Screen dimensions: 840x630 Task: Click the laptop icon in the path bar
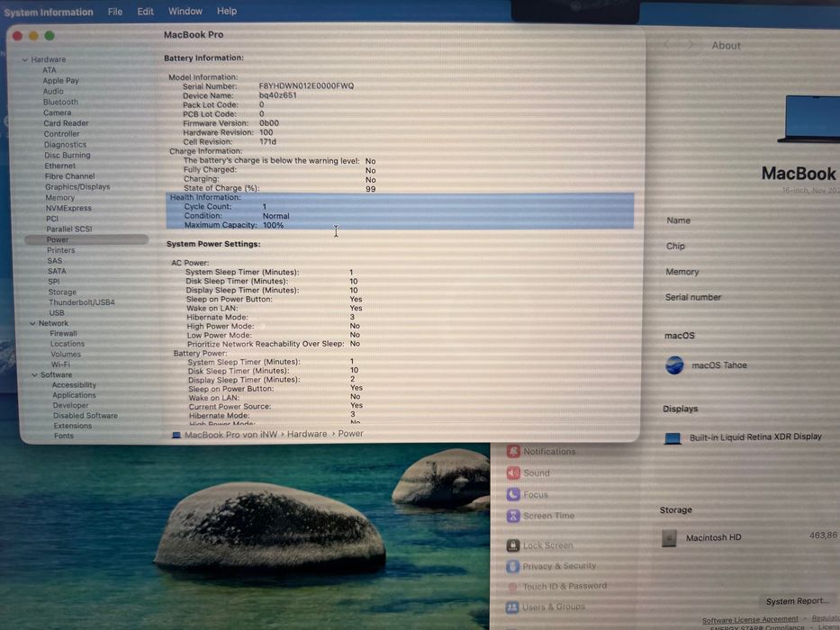176,435
